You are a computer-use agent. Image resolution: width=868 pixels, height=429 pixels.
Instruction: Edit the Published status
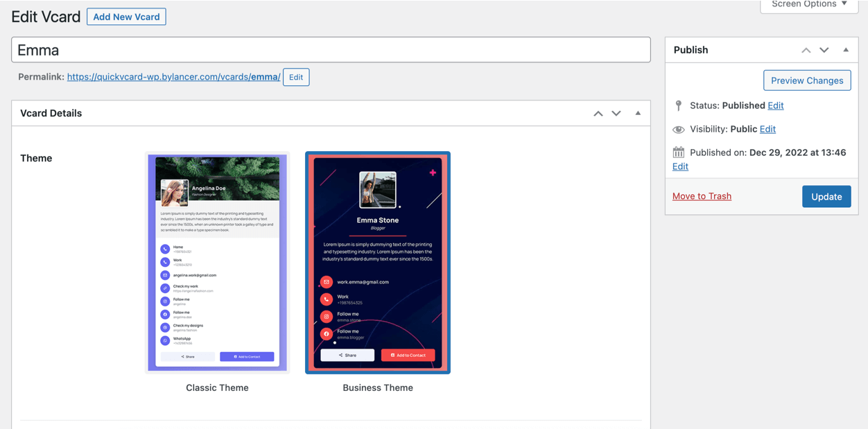[x=776, y=105]
